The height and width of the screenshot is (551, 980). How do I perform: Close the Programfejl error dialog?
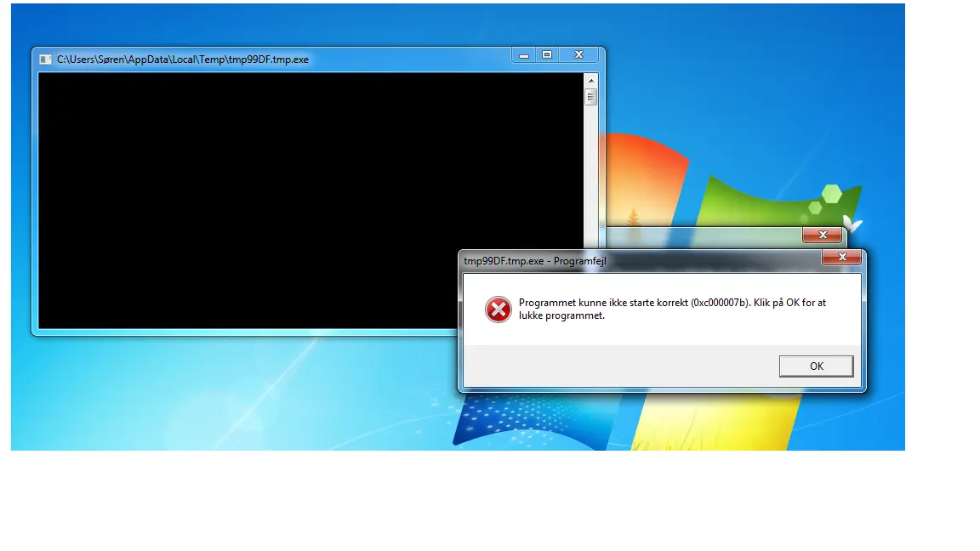(842, 257)
